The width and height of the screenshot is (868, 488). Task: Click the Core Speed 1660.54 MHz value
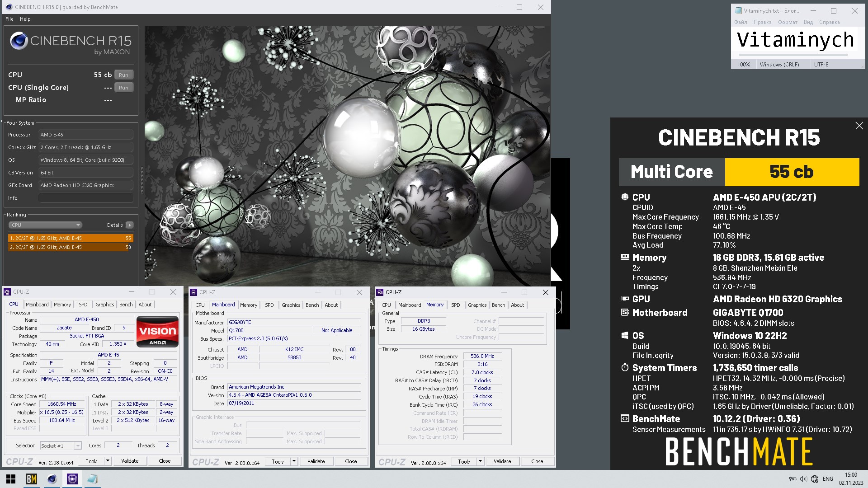pos(62,404)
